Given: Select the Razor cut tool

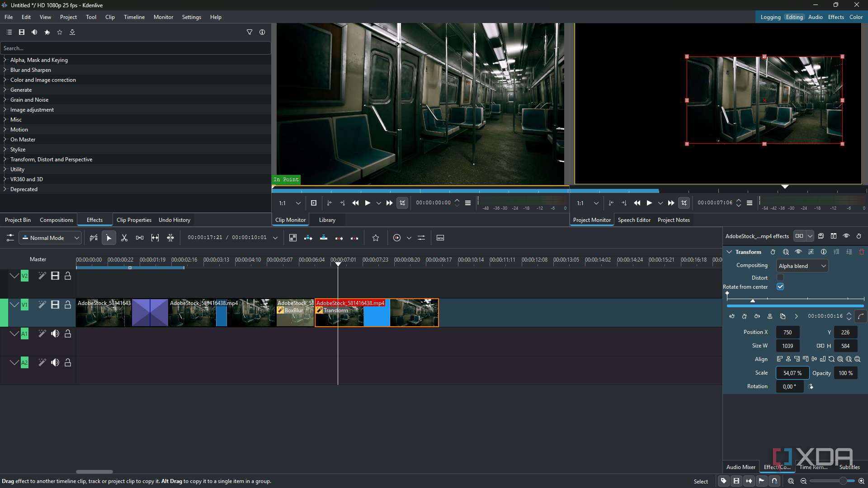Looking at the screenshot, I should [x=124, y=238].
